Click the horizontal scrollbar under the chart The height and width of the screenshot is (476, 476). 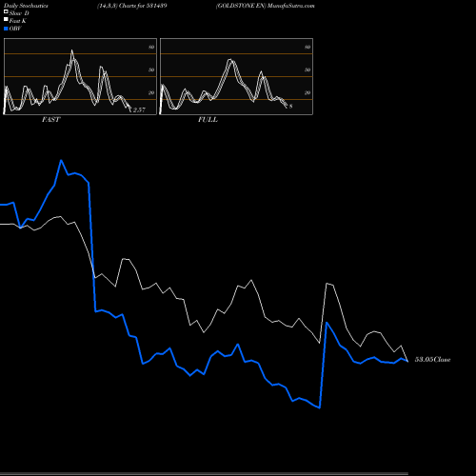coord(204,474)
